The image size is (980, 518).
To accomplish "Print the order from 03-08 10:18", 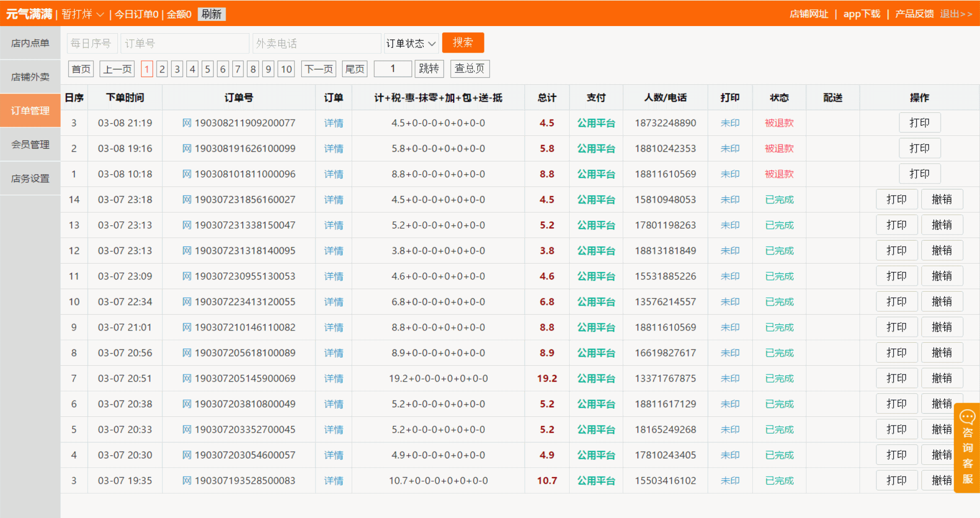I will point(919,174).
